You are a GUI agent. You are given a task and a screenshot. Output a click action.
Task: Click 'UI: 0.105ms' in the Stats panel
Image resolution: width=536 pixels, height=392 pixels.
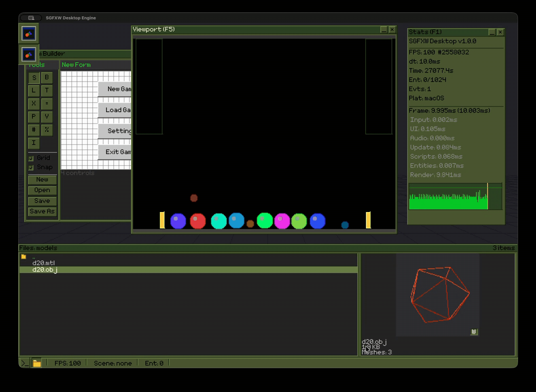click(428, 129)
